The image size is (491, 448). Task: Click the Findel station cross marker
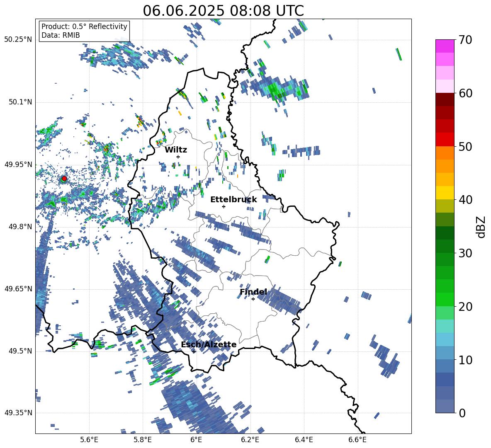[x=253, y=299]
